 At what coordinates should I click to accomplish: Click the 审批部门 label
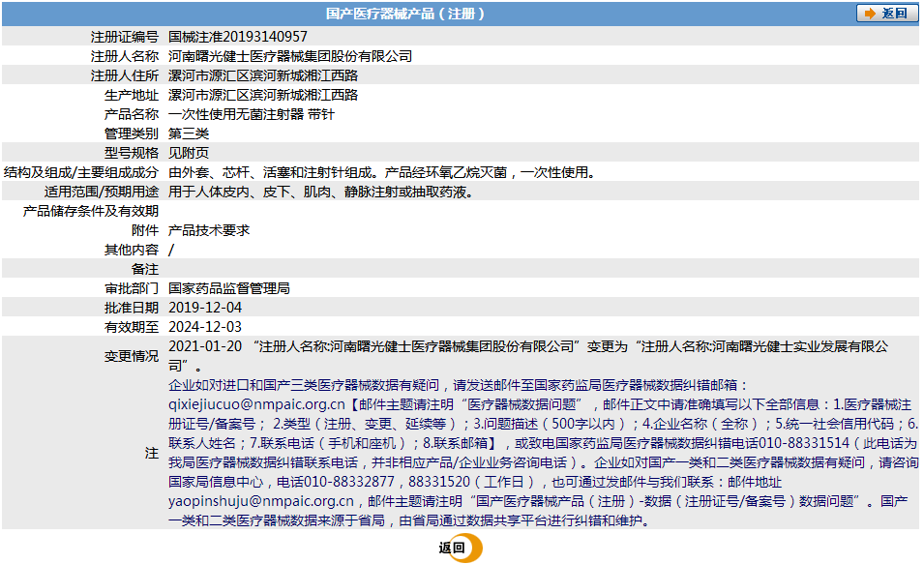(132, 289)
